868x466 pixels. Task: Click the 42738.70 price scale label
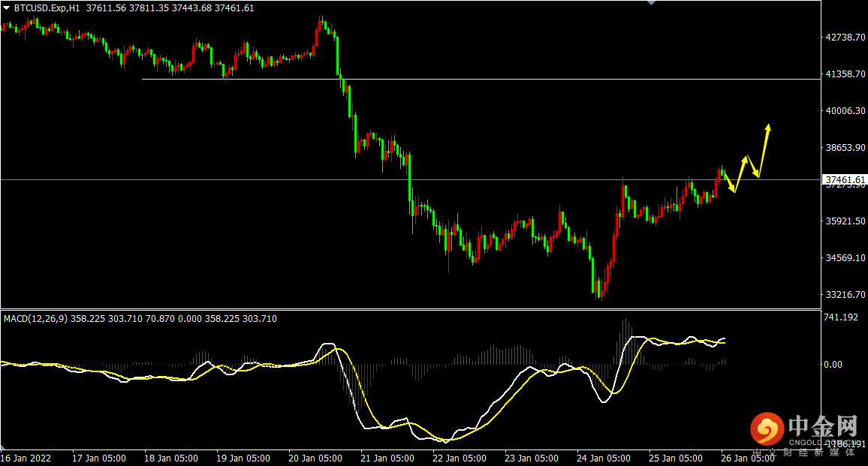[845, 37]
